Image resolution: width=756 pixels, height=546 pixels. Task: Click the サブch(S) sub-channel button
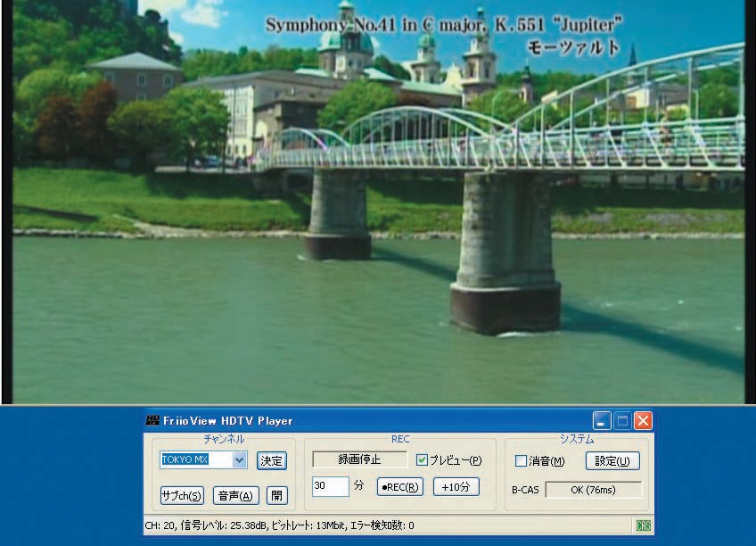(182, 495)
